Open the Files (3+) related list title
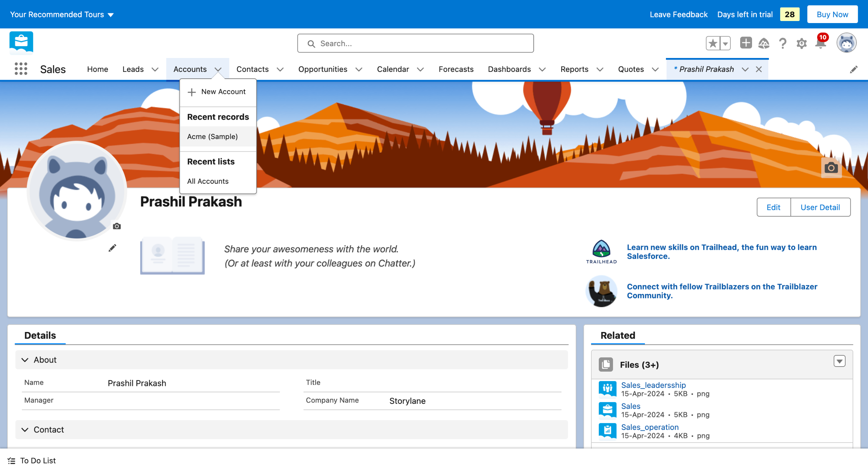 click(639, 365)
